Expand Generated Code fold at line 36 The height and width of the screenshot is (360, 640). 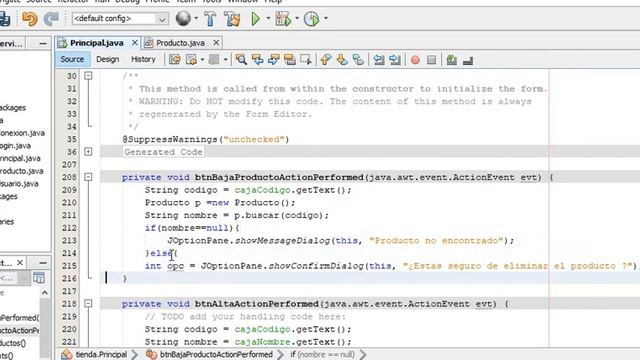pyautogui.click(x=88, y=152)
